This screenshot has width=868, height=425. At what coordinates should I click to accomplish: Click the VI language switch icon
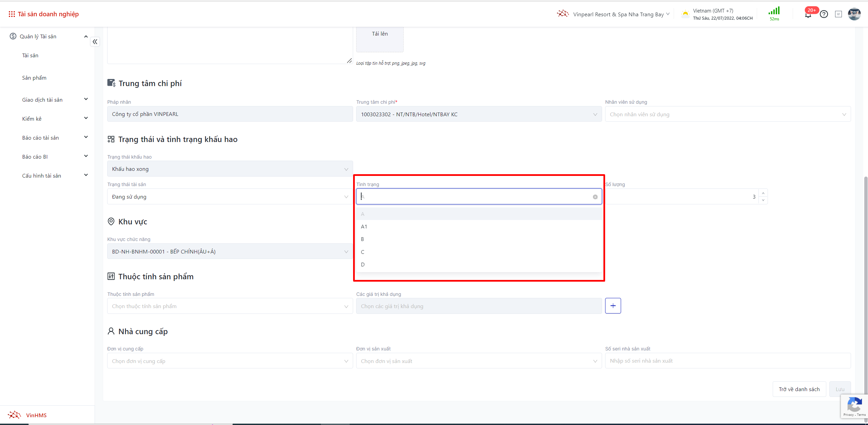[838, 14]
